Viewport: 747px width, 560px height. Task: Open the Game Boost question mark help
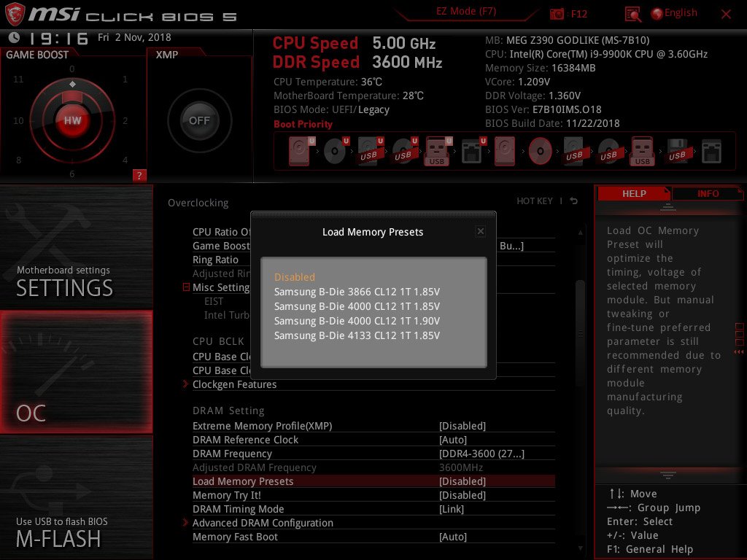[139, 175]
